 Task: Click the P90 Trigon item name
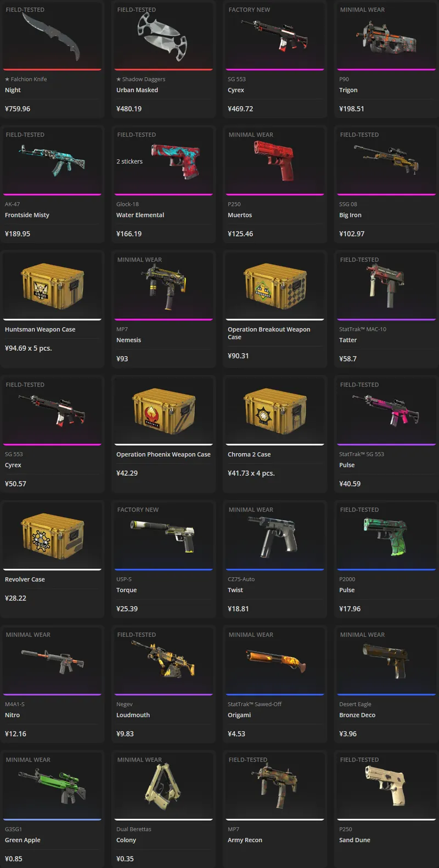[x=348, y=90]
